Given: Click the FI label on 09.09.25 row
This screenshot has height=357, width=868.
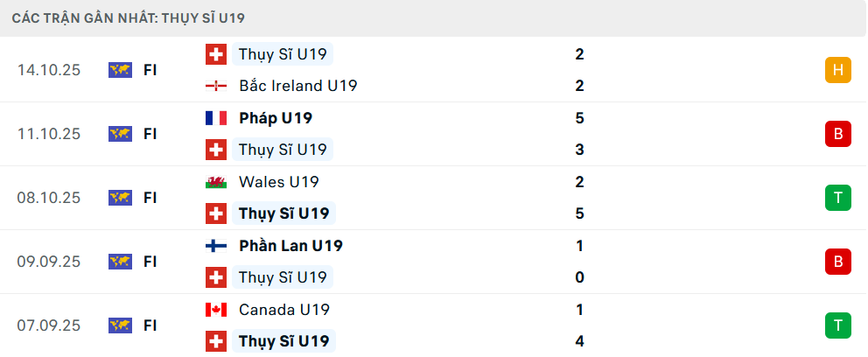Looking at the screenshot, I should coord(150,262).
